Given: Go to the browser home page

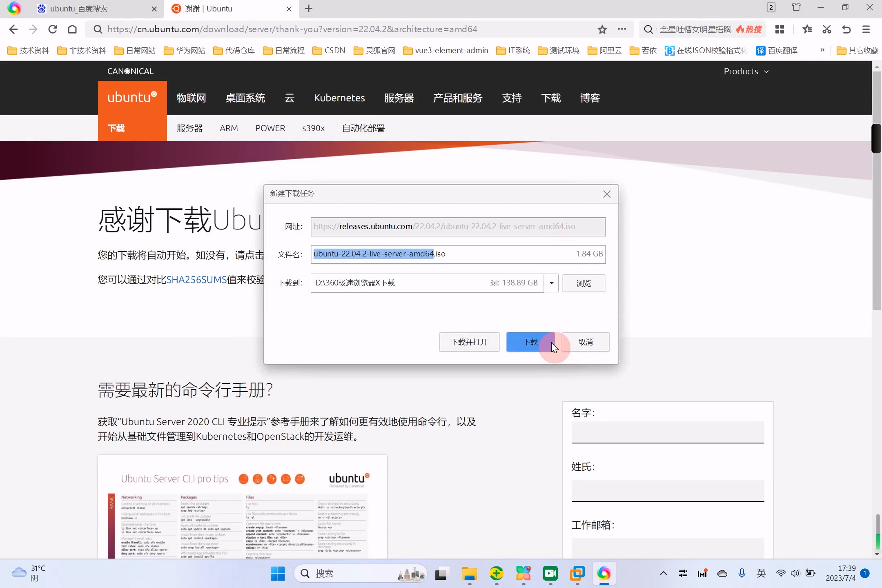Looking at the screenshot, I should coord(72,29).
